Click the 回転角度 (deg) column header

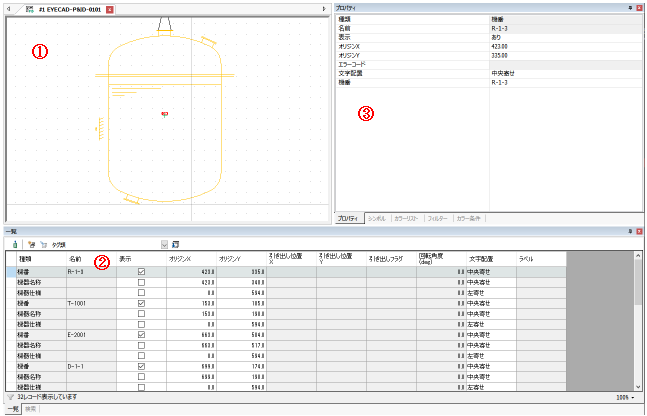442,259
